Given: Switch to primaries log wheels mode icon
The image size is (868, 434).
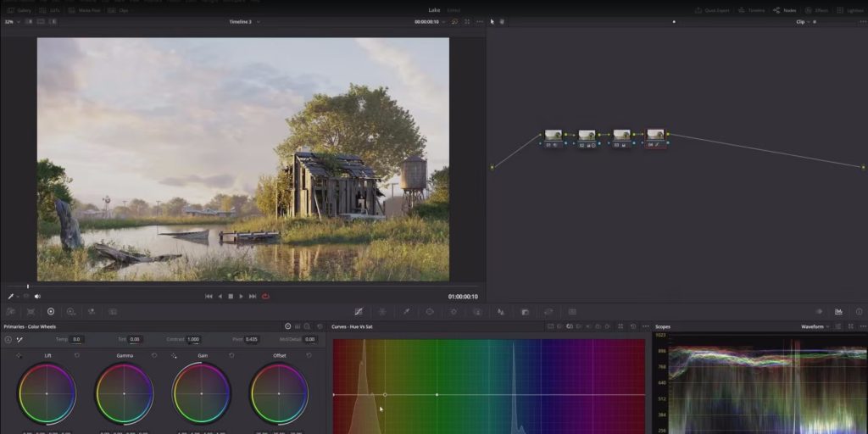Looking at the screenshot, I should pos(307,326).
